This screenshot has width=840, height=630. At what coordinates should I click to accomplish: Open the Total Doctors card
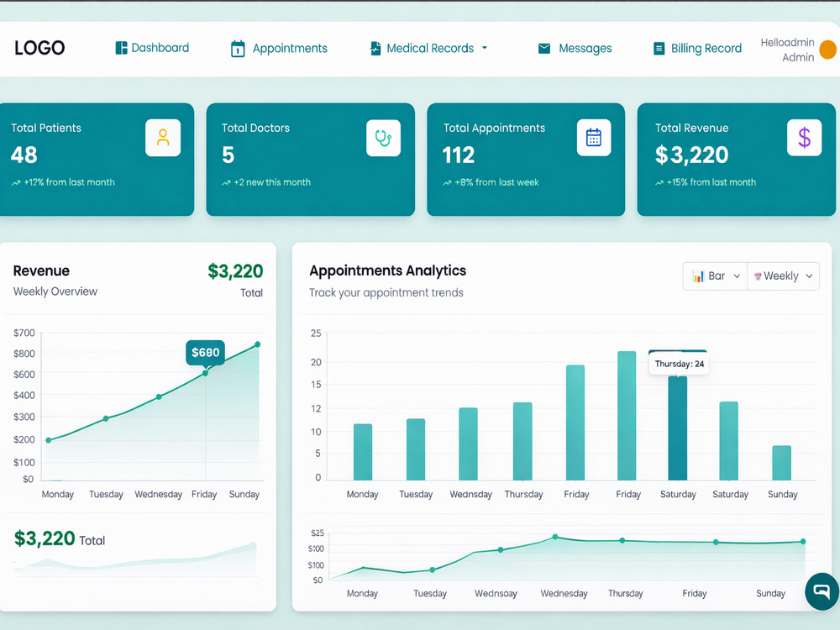pyautogui.click(x=310, y=160)
